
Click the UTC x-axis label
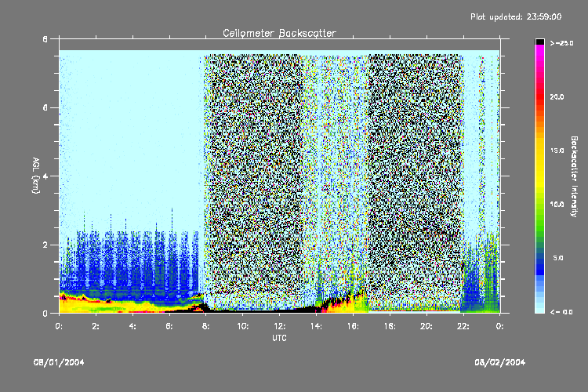(279, 338)
